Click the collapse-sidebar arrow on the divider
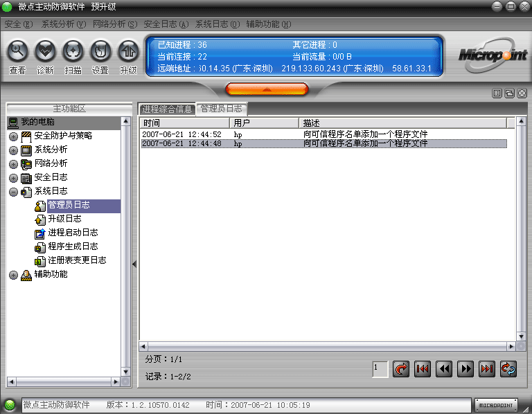 coord(134,264)
